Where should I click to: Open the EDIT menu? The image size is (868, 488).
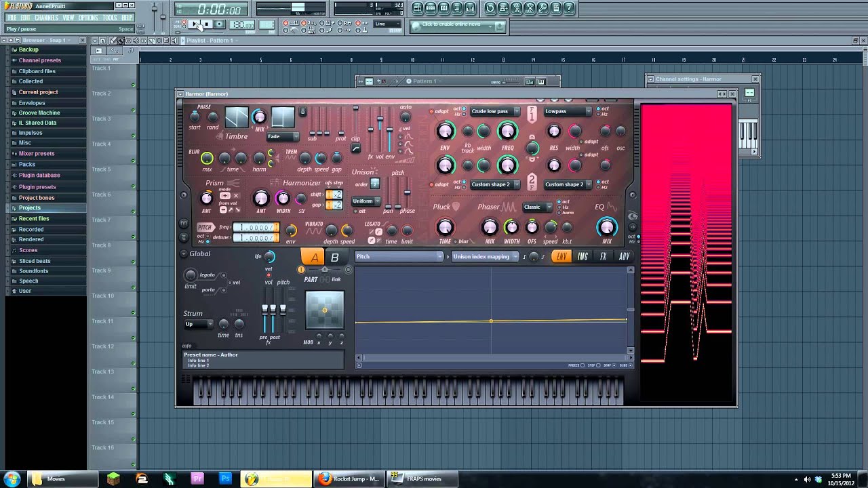(x=25, y=18)
